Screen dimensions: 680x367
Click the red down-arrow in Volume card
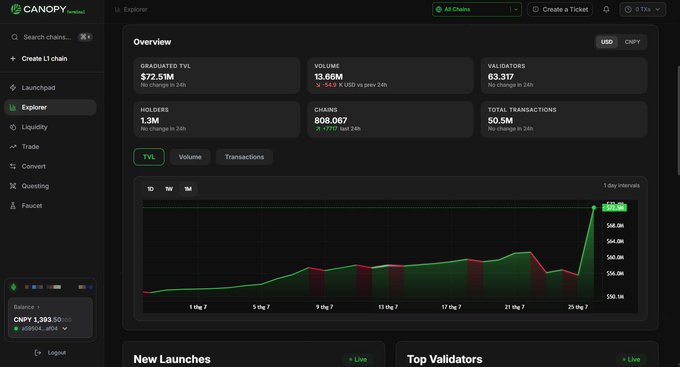[x=318, y=85]
